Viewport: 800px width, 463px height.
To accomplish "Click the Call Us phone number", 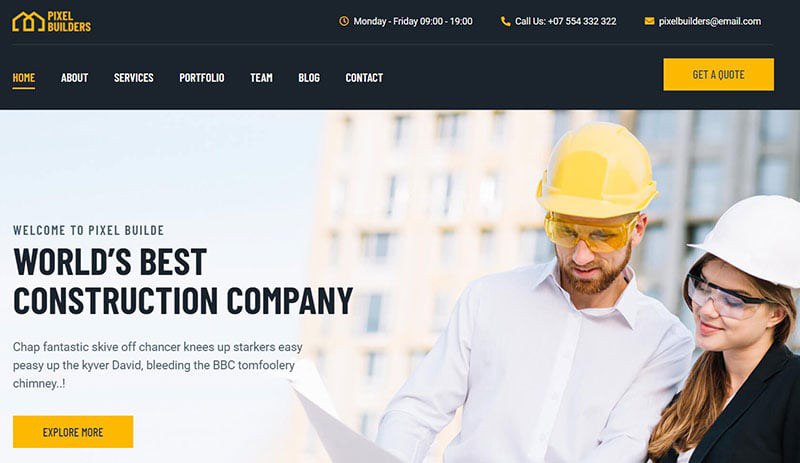I will tap(566, 21).
